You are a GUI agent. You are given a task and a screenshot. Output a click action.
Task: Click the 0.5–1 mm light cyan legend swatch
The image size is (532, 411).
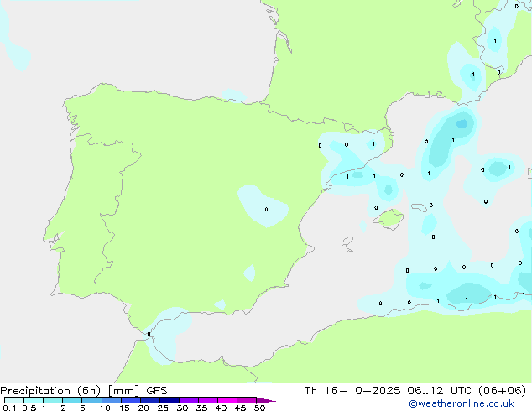(34, 400)
